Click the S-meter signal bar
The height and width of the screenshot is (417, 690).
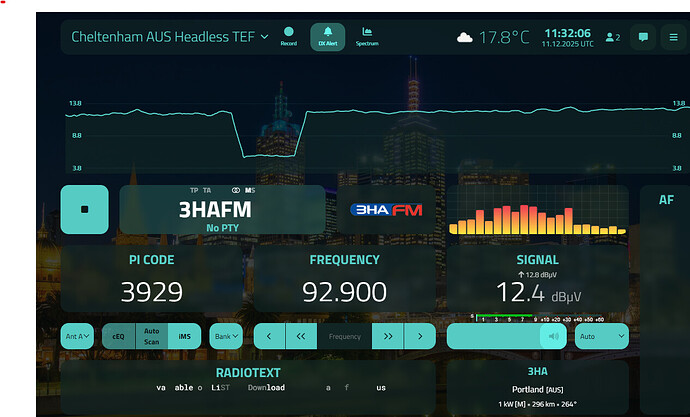coord(537,318)
